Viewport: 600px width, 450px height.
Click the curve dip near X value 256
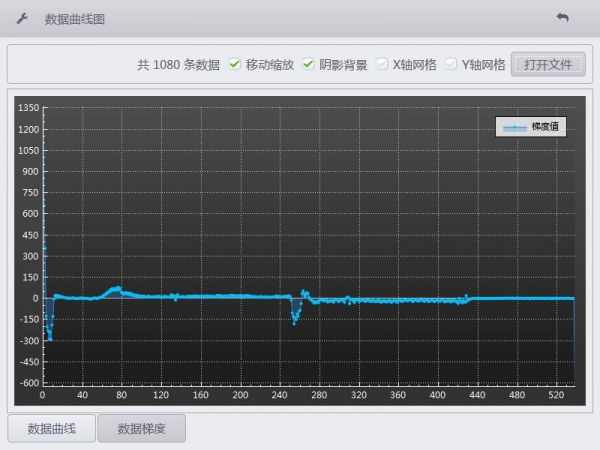(295, 318)
